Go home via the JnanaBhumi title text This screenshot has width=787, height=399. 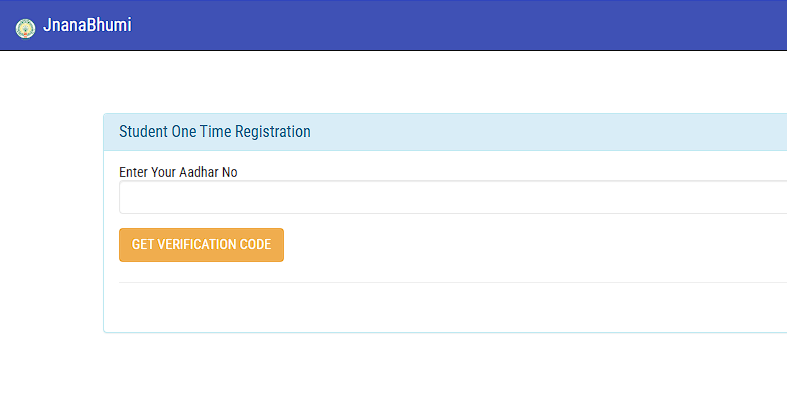point(87,25)
